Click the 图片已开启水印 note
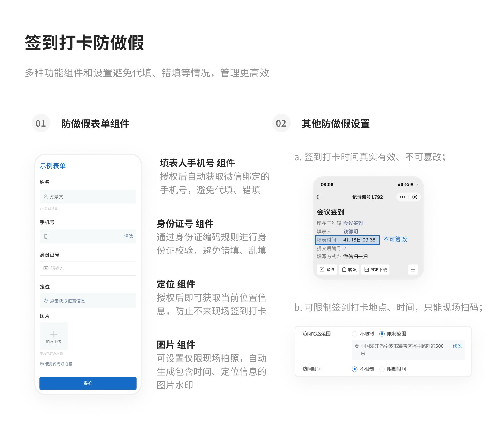Image resolution: width=504 pixels, height=438 pixels. coord(51,354)
